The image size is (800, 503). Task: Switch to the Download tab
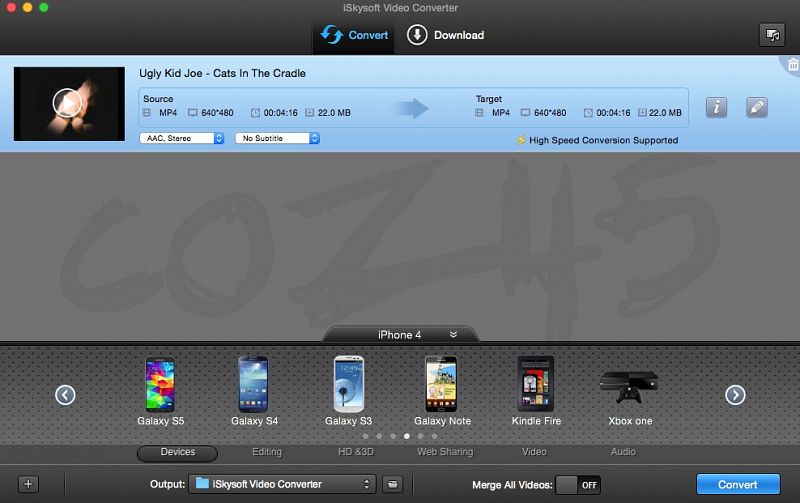tap(446, 35)
